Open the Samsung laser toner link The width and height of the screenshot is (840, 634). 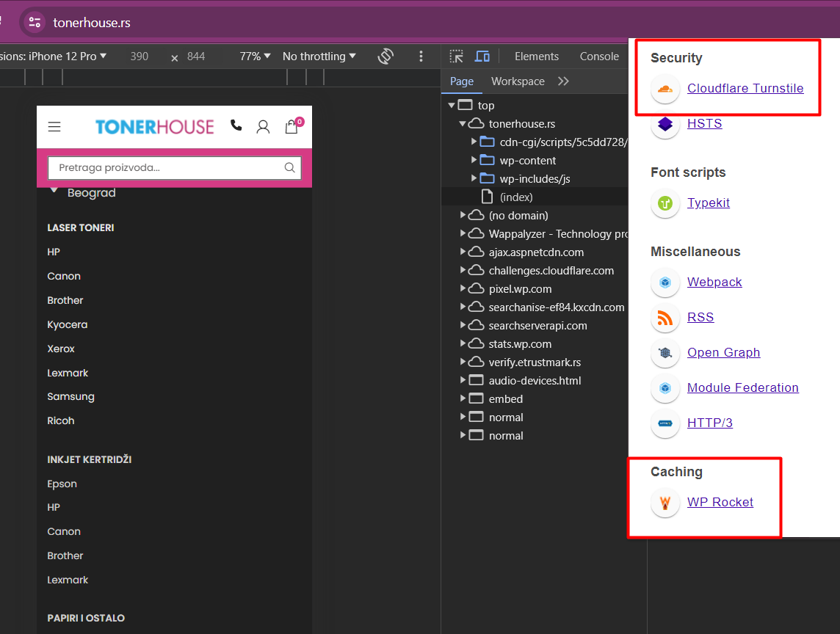70,397
